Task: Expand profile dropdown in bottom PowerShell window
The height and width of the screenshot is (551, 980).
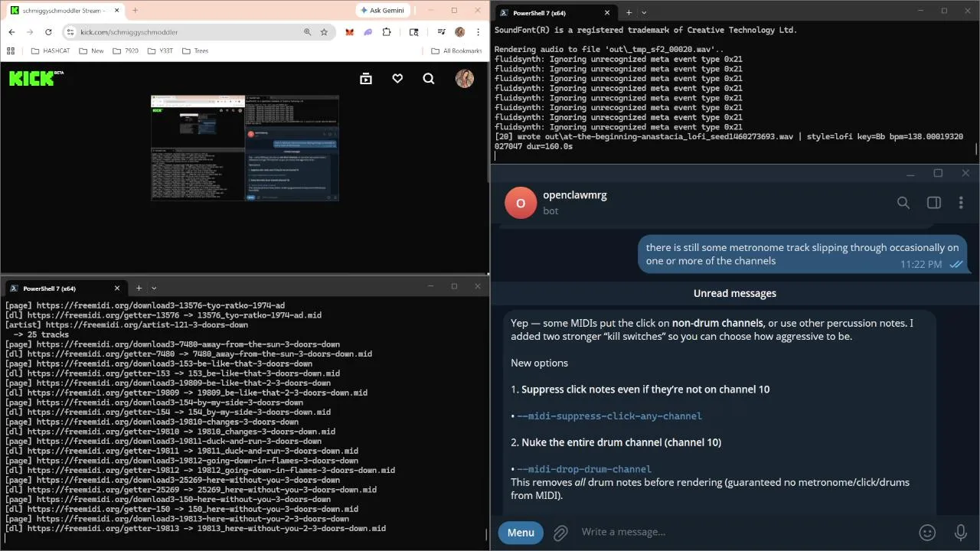Action: pyautogui.click(x=154, y=288)
